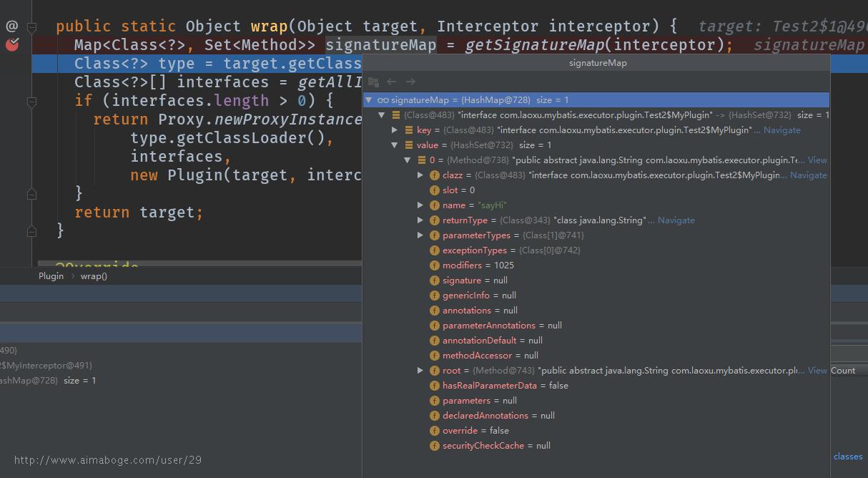This screenshot has width=868, height=478.
Task: Click the signatureMap popup title bar
Action: pos(597,63)
